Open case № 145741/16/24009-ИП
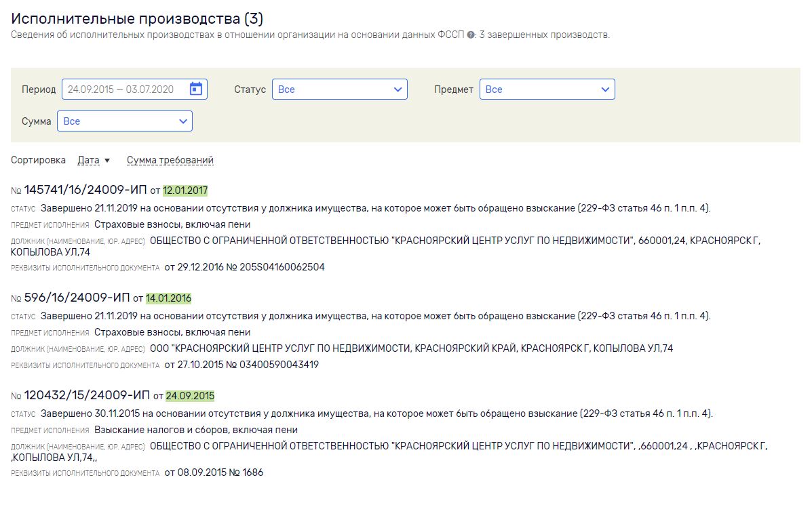The image size is (812, 505). click(85, 190)
